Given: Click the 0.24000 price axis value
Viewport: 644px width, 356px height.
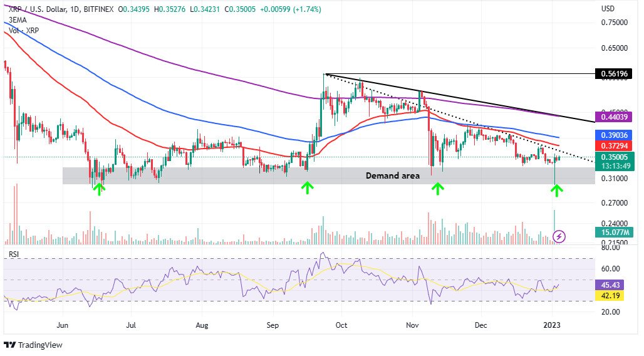Looking at the screenshot, I should [614, 224].
